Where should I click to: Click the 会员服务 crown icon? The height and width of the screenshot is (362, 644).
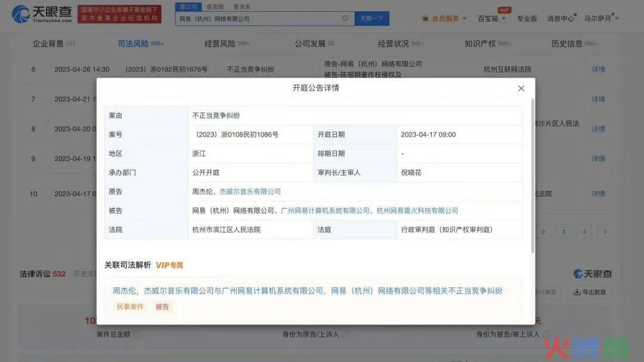[426, 18]
